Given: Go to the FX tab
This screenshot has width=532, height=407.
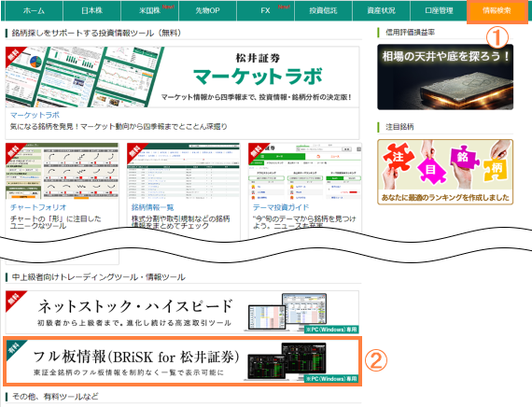Looking at the screenshot, I should tap(265, 10).
